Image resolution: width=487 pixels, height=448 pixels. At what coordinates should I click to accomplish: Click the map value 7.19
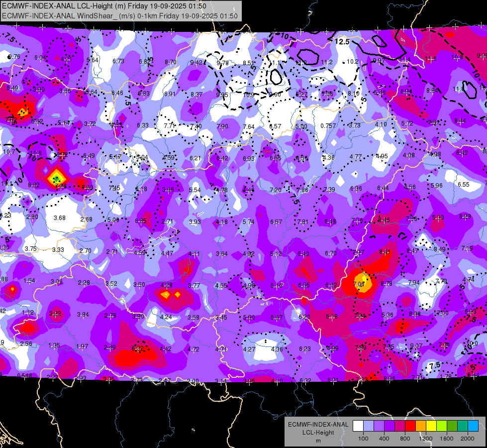(467, 248)
